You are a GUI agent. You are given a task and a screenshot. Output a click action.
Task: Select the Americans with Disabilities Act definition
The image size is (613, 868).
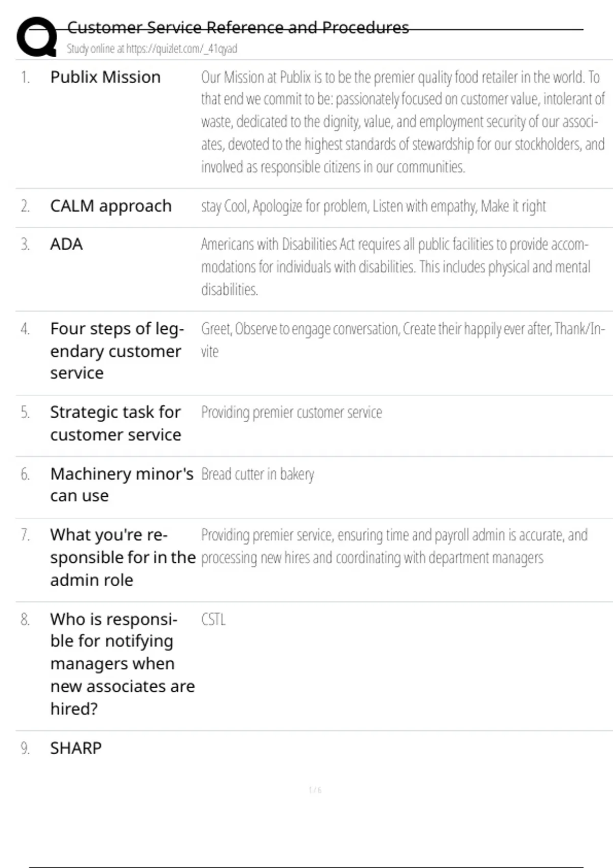[x=395, y=267]
